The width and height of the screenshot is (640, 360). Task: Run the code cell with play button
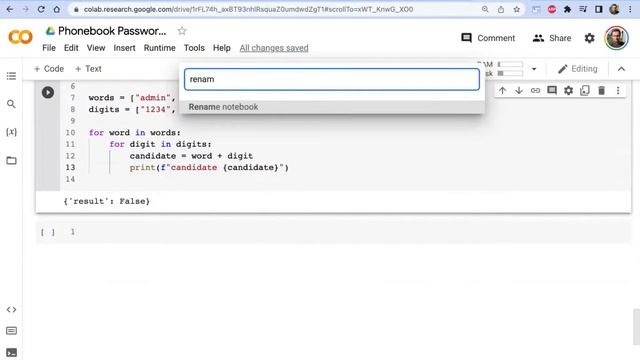tap(48, 92)
